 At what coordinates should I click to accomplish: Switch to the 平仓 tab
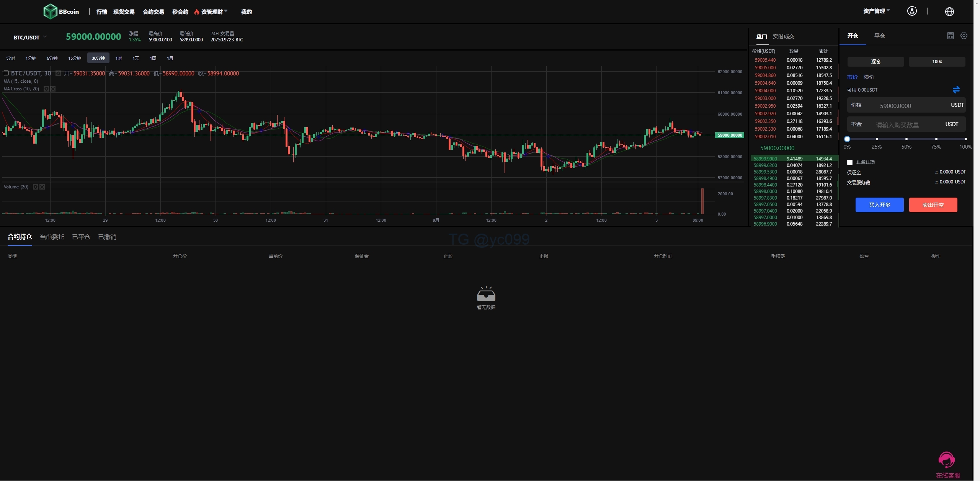pyautogui.click(x=879, y=36)
